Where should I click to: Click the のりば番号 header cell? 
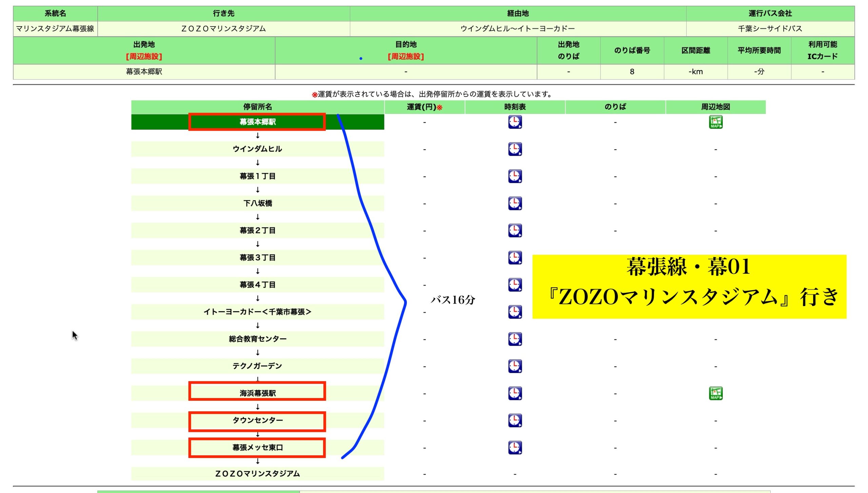click(632, 51)
